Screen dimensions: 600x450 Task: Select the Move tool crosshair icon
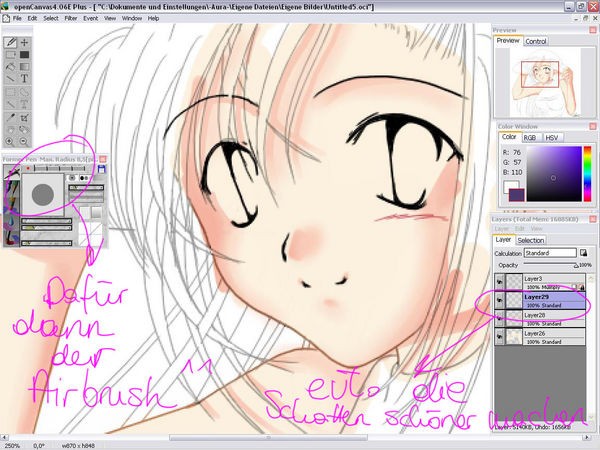[x=25, y=43]
